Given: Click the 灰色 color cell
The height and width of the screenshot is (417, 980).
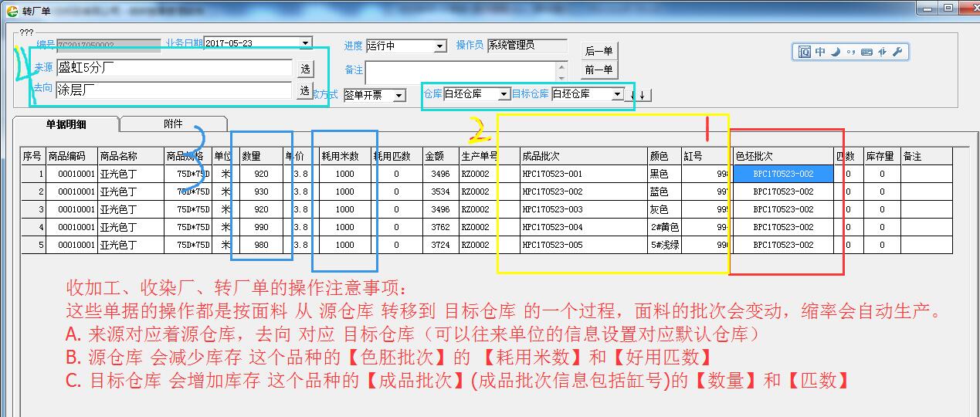Looking at the screenshot, I should [x=664, y=209].
